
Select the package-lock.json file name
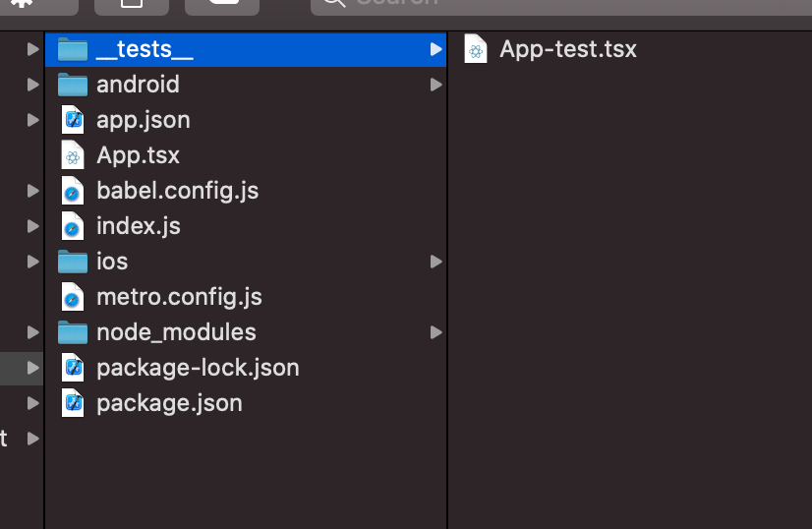[198, 368]
